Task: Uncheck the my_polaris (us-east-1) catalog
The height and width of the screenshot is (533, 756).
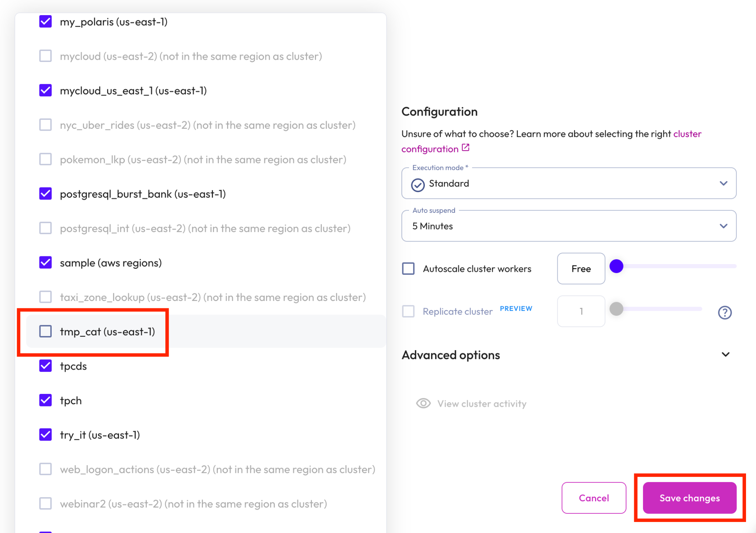Action: [46, 22]
